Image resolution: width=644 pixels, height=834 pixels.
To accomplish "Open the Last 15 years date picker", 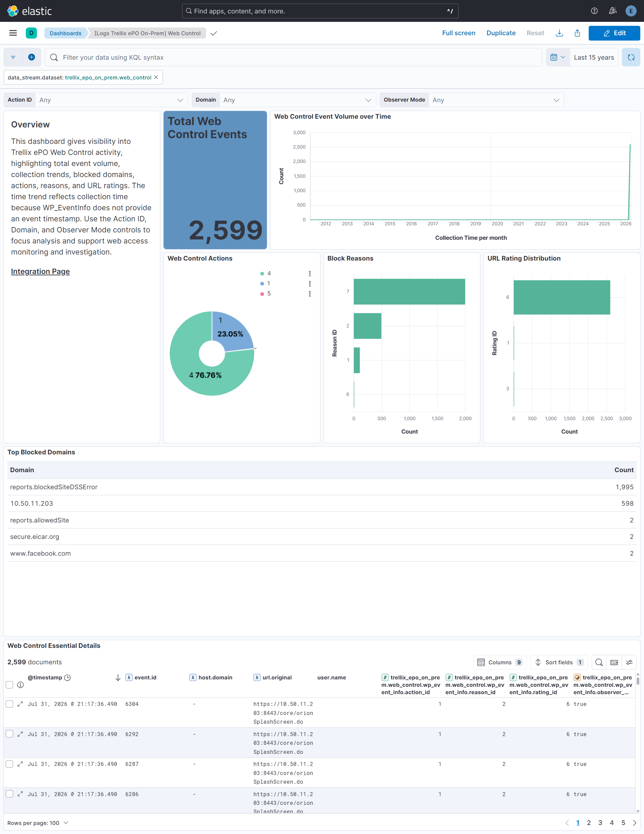I will point(594,57).
